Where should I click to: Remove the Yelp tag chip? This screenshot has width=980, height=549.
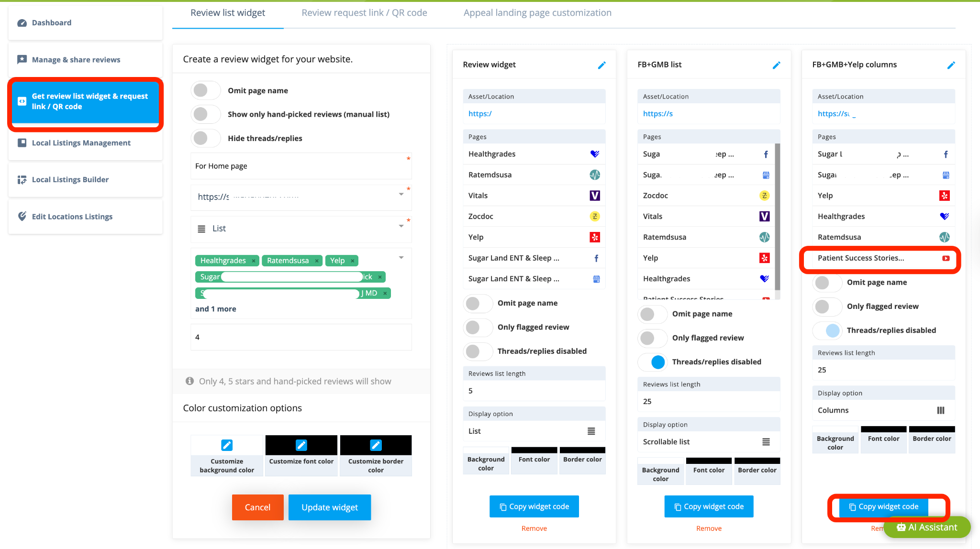[353, 261]
